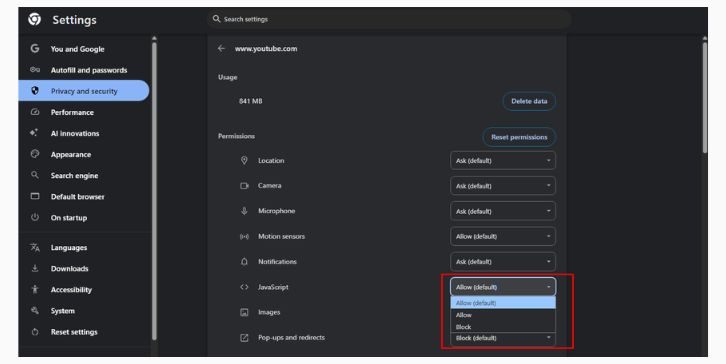Click the sidebar vertical scrollbar
This screenshot has height=364, width=726.
[154, 190]
